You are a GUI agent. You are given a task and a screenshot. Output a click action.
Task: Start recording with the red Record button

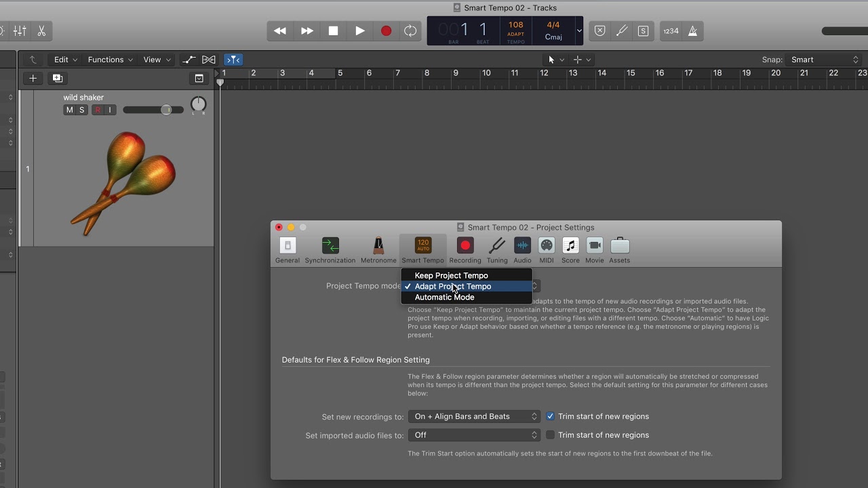386,31
